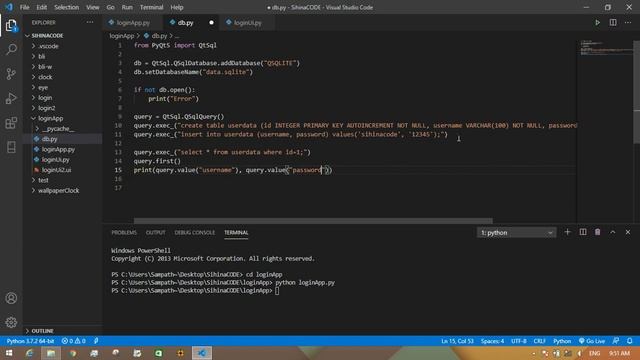Switch to the PROBLEMS panel tab
The image size is (640, 360).
click(124, 233)
